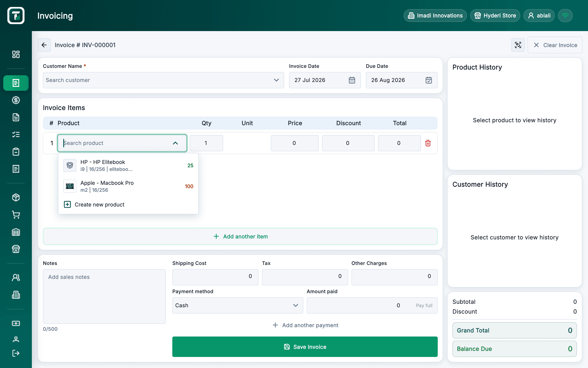The height and width of the screenshot is (368, 588).
Task: Click Add another payment
Action: click(305, 325)
